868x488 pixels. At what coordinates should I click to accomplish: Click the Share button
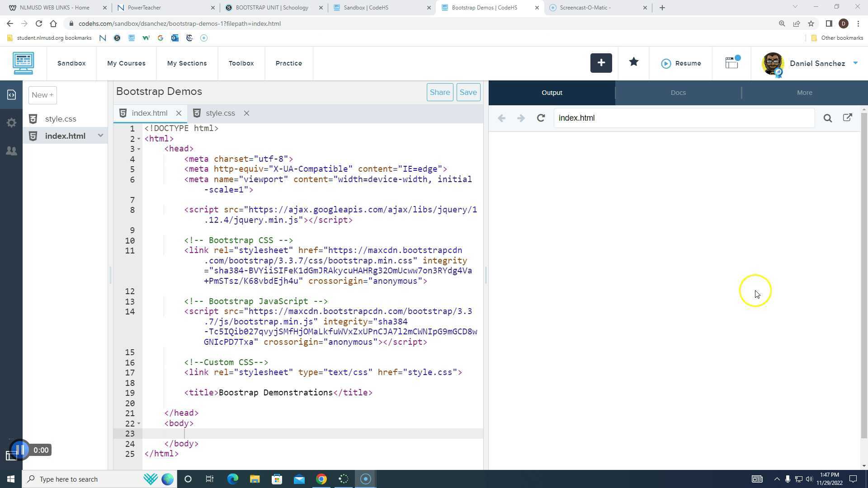pyautogui.click(x=439, y=92)
